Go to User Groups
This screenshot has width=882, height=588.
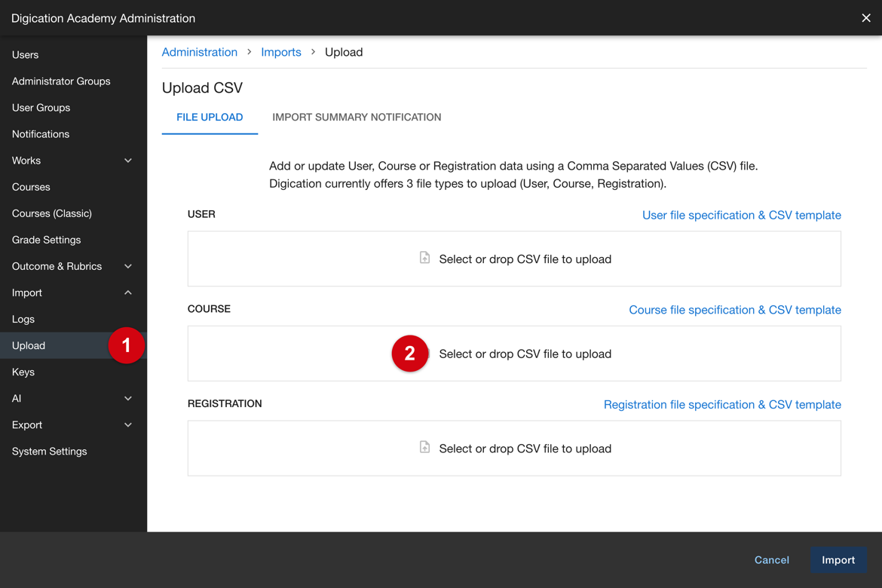coord(41,108)
